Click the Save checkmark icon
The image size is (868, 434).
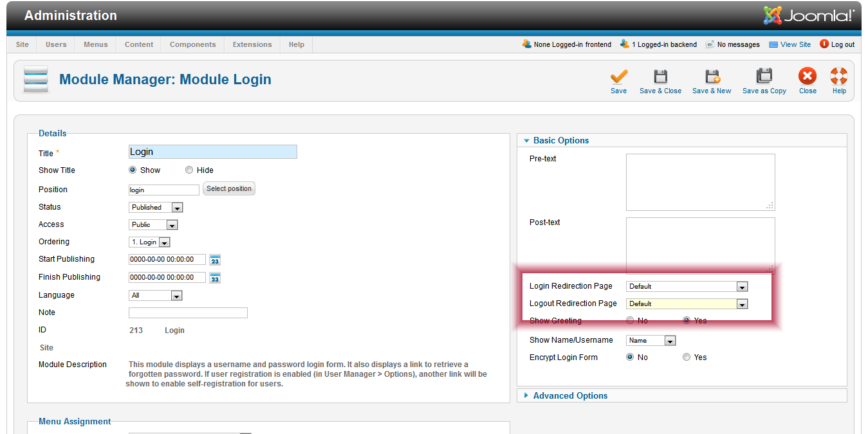(x=619, y=77)
